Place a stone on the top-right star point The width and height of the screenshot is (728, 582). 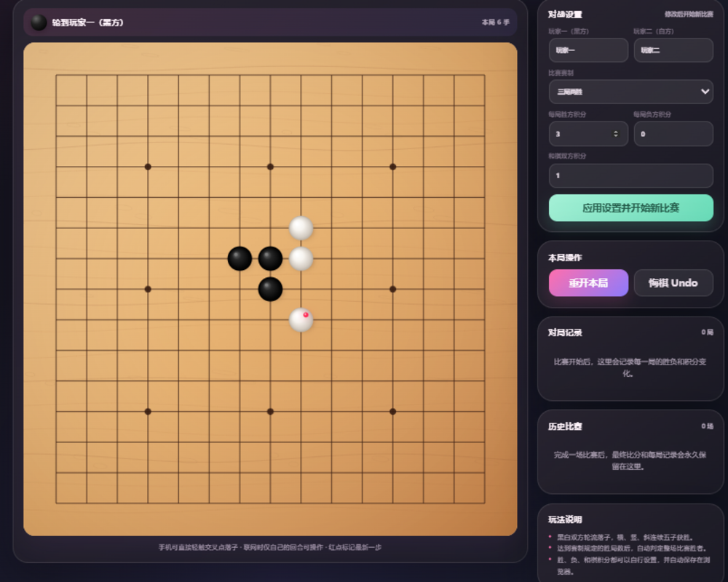click(x=393, y=167)
